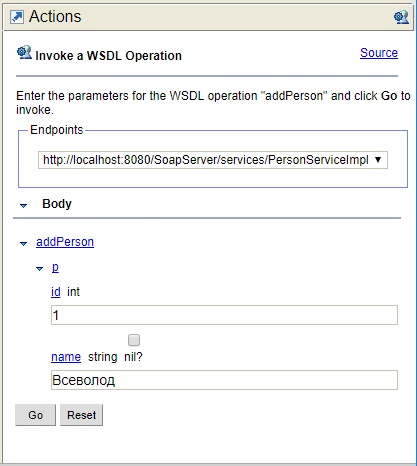
Task: Click the Reset button
Action: coord(81,415)
